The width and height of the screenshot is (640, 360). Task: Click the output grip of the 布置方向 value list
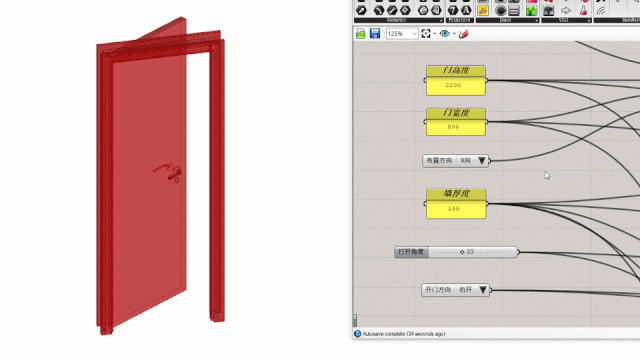click(x=490, y=161)
